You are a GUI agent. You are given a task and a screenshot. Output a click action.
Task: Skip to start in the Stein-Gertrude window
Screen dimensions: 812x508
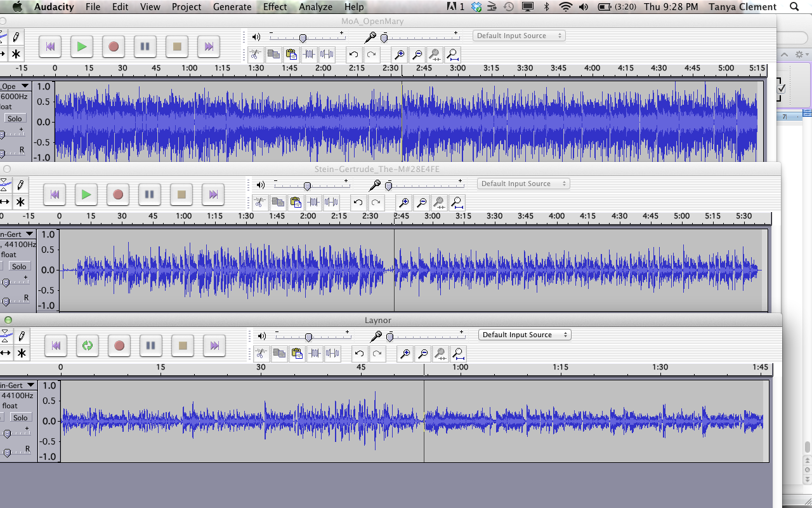[x=55, y=194]
